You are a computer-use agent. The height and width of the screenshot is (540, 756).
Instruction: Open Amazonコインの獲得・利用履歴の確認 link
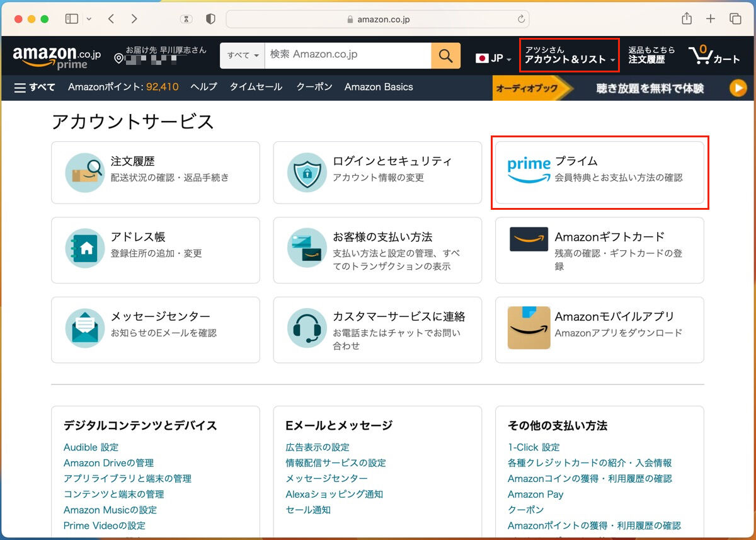tap(590, 479)
